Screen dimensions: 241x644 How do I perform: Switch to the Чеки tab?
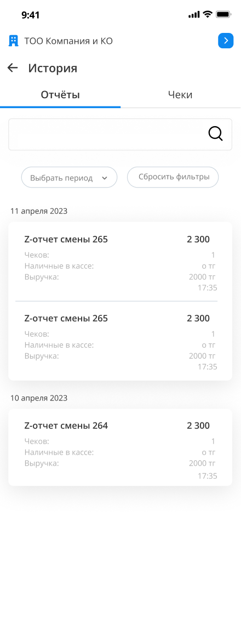click(180, 95)
